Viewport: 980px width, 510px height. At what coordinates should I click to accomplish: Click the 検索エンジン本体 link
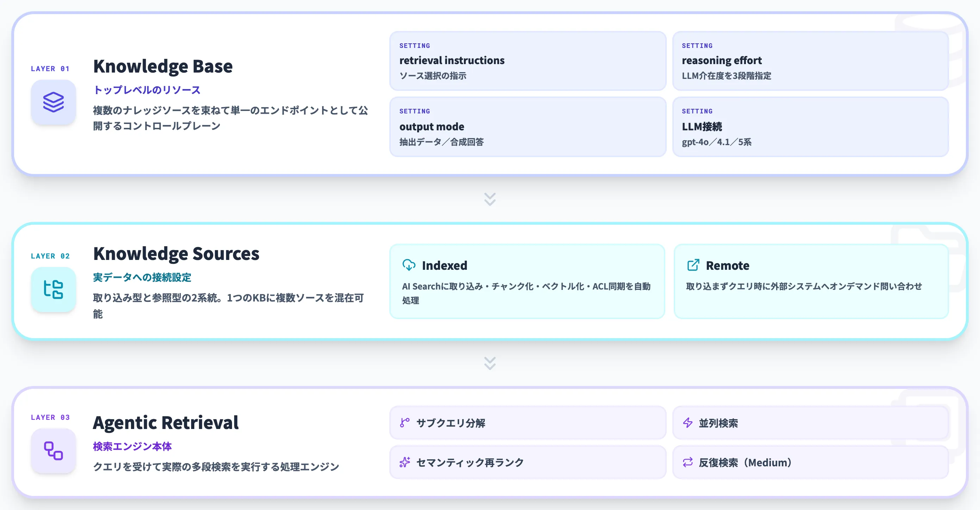[x=132, y=447]
